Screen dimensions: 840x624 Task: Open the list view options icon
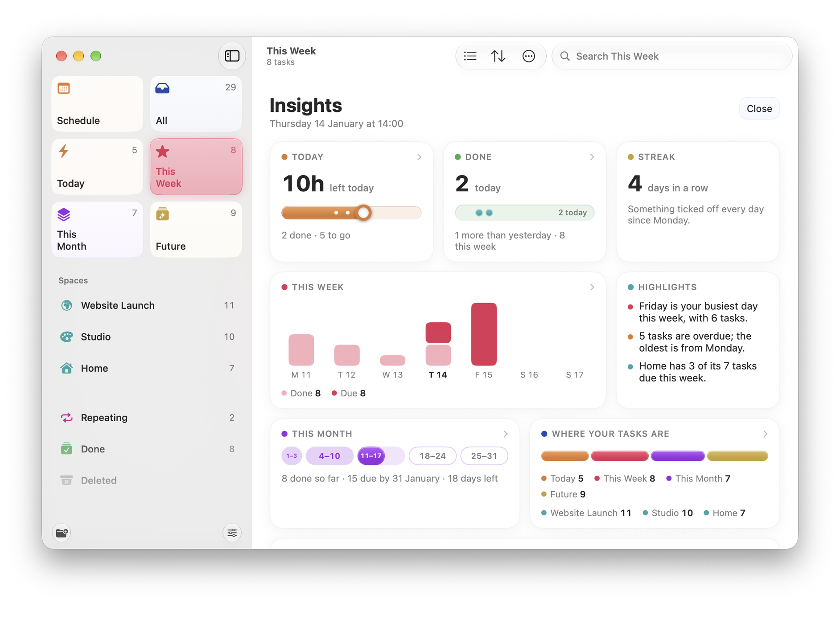470,56
